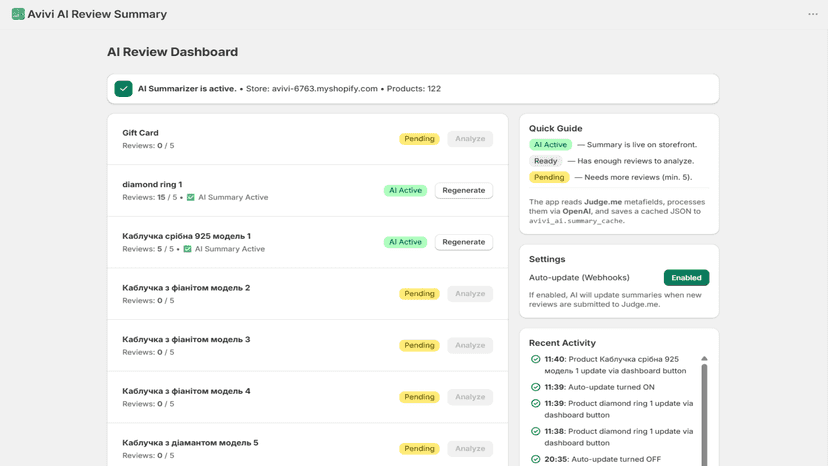Screen dimensions: 828x466
Task: Regenerate summary for diamond ring 1
Action: click(464, 190)
